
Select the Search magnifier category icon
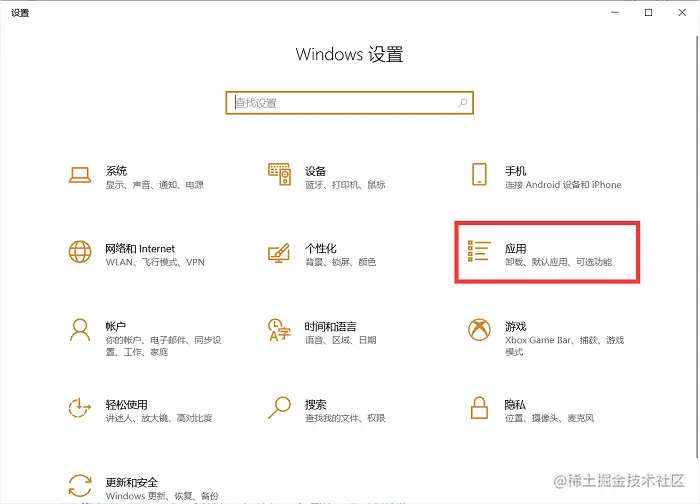(279, 408)
